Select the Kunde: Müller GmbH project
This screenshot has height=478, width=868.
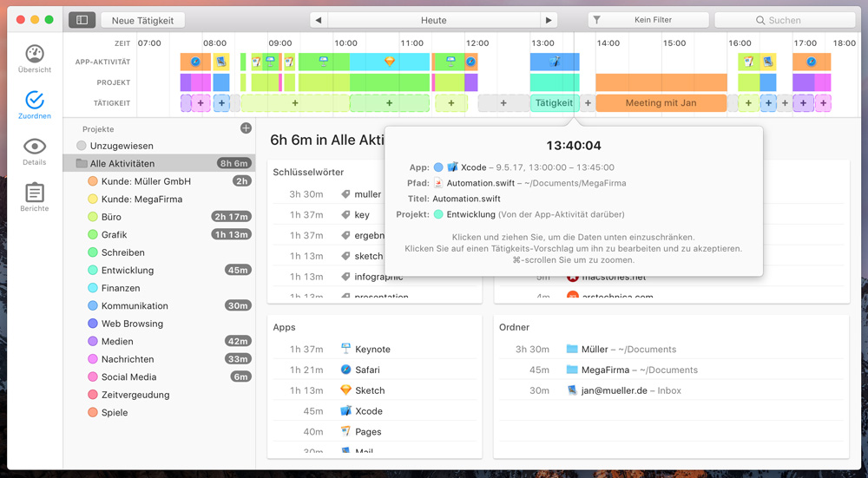point(145,181)
